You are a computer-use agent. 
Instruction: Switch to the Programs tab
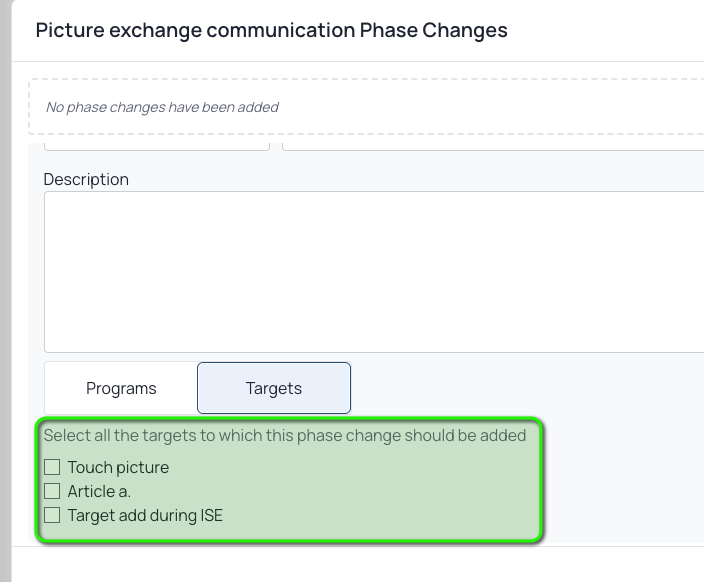click(121, 388)
